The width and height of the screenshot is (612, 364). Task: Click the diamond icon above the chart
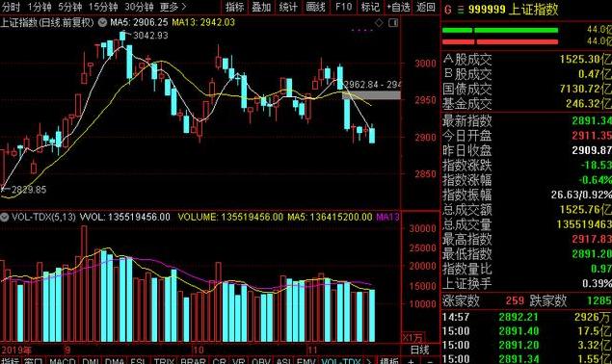(379, 23)
